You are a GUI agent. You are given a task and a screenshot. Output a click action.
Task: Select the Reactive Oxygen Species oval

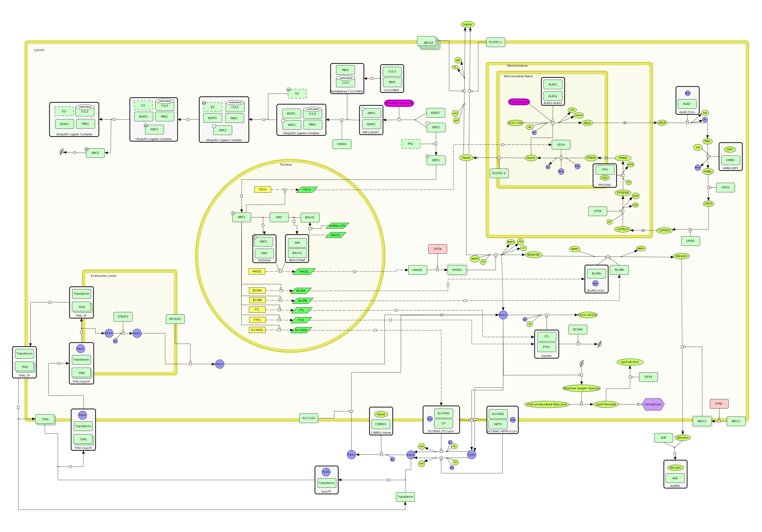coord(582,388)
